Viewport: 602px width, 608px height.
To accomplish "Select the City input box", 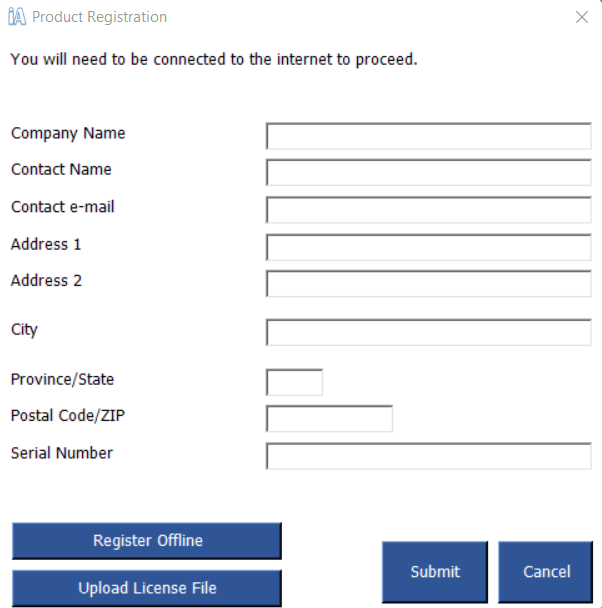I will (429, 333).
